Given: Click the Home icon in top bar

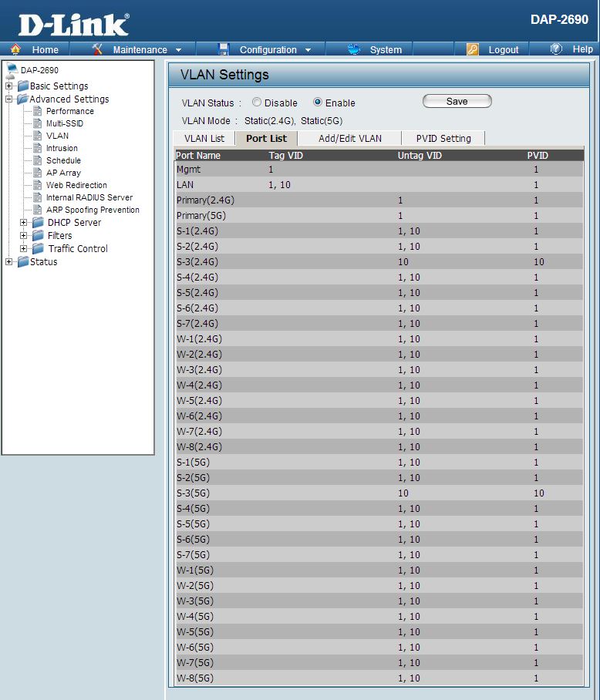Looking at the screenshot, I should [15, 49].
